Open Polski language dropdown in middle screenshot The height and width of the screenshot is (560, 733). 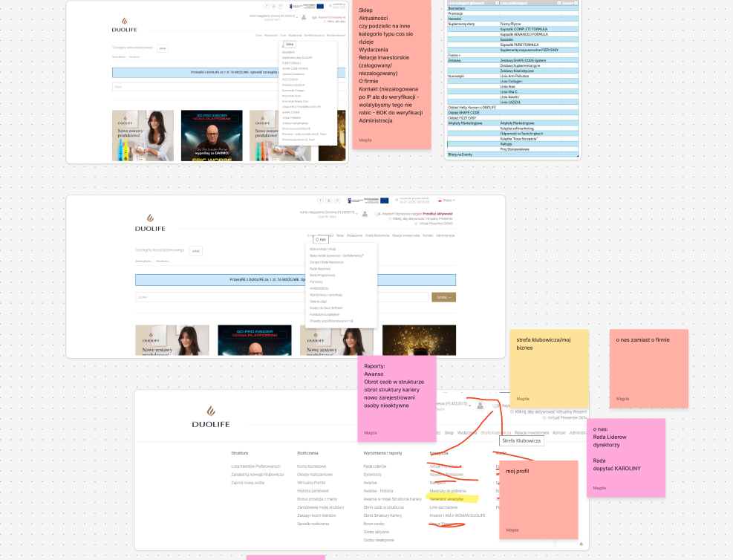pos(447,201)
